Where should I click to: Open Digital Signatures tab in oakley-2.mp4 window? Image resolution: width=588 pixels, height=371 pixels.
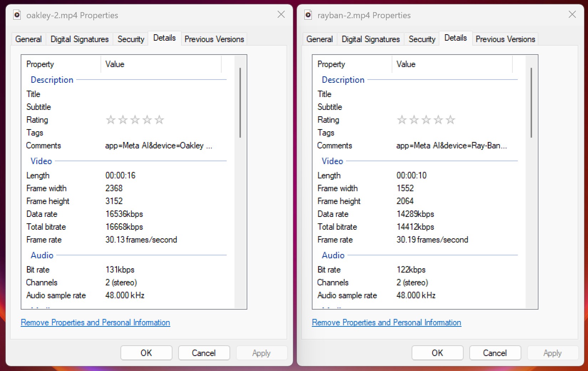point(79,39)
